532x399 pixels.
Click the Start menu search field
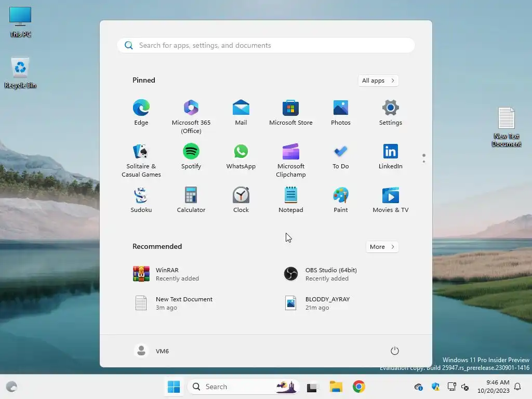[x=265, y=46]
